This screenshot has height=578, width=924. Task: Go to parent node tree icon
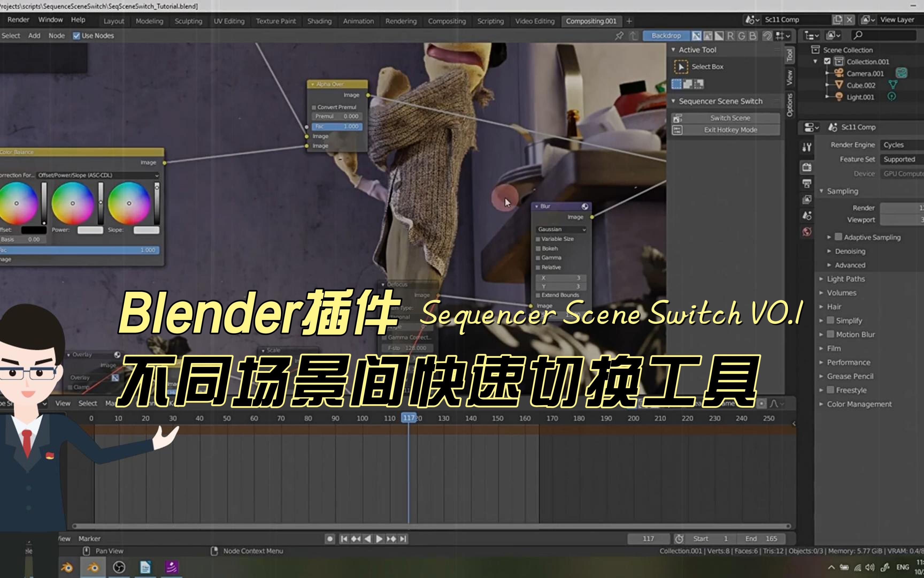634,36
